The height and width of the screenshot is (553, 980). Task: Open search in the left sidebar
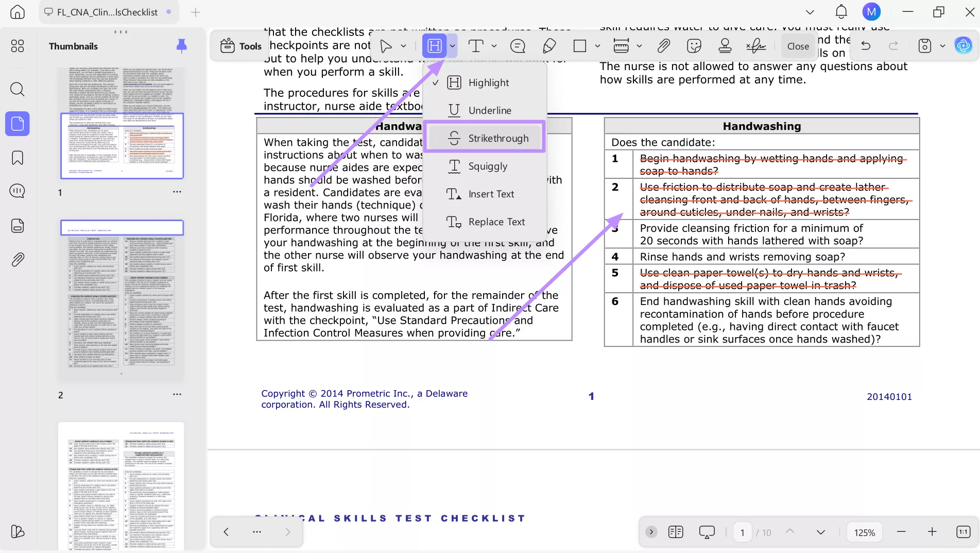(x=17, y=89)
